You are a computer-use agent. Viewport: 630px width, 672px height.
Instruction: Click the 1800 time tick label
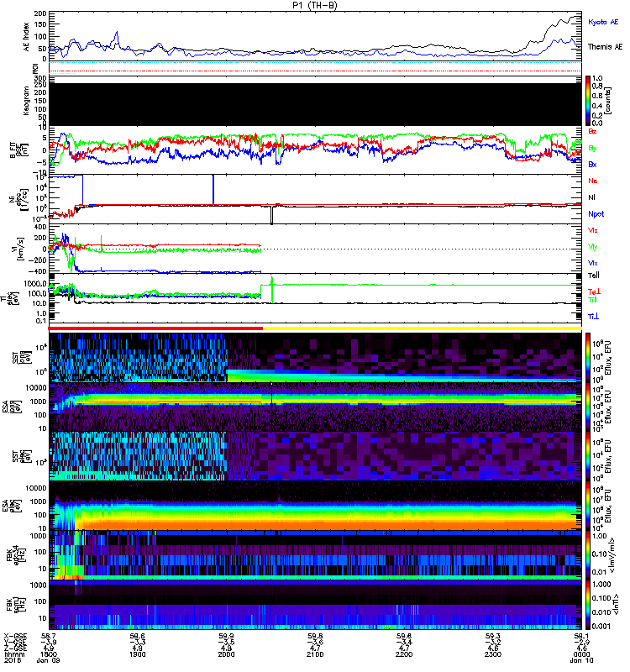coord(49,654)
